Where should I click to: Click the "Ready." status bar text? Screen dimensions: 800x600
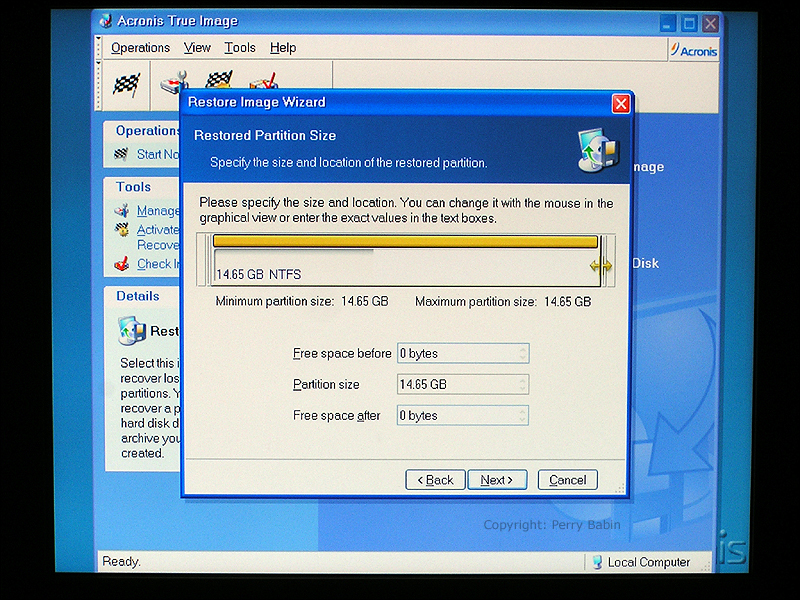click(x=121, y=562)
